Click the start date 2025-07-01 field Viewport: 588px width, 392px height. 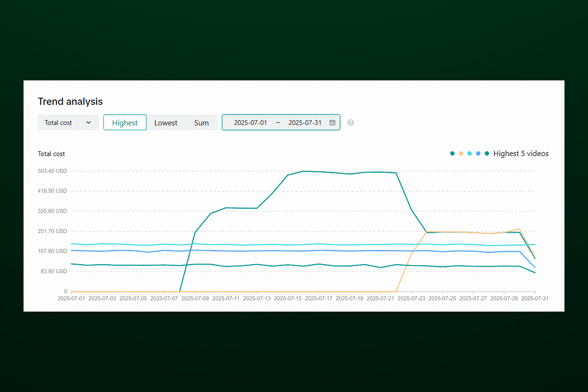250,122
